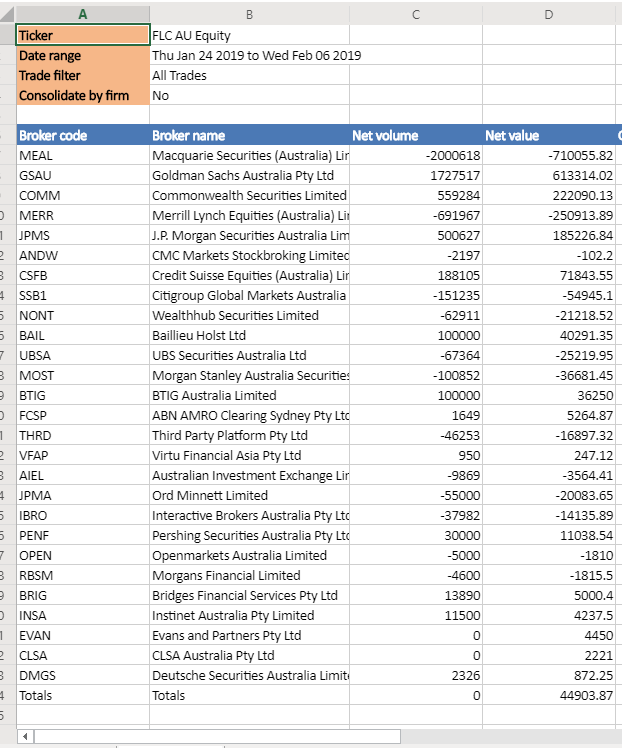Select the PENF broker code cell

point(83,536)
